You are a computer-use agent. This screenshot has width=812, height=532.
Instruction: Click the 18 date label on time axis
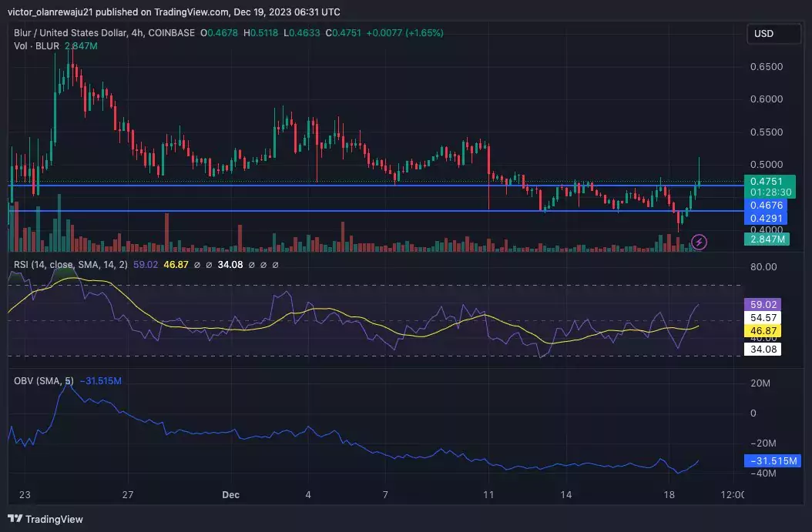[x=669, y=495]
